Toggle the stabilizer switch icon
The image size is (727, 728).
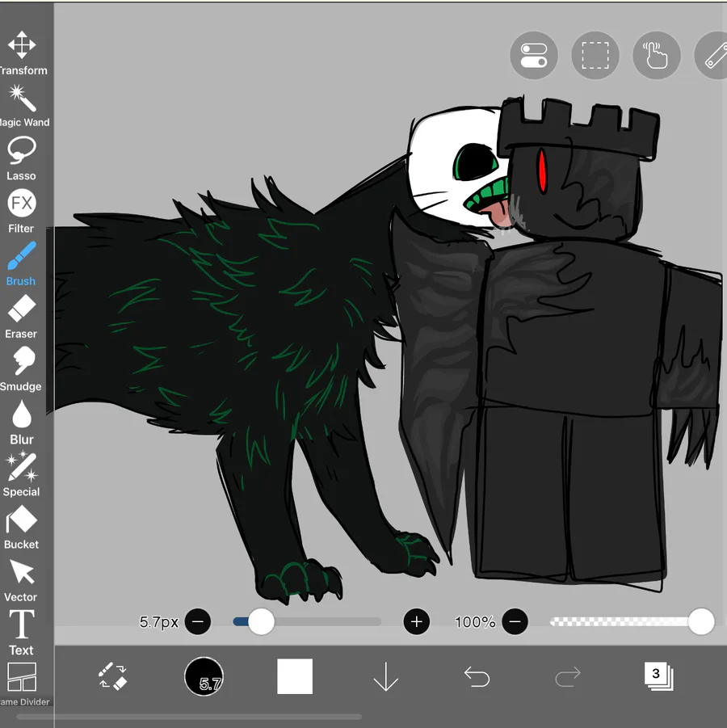coord(534,55)
